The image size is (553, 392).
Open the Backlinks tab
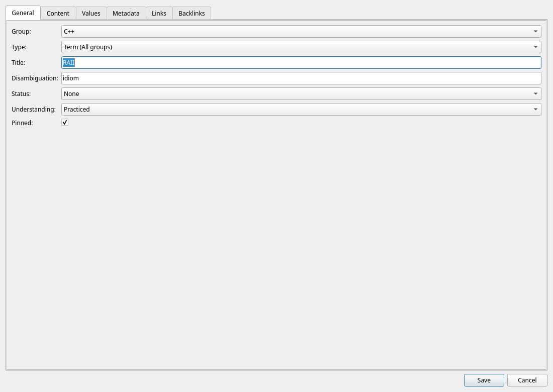192,14
